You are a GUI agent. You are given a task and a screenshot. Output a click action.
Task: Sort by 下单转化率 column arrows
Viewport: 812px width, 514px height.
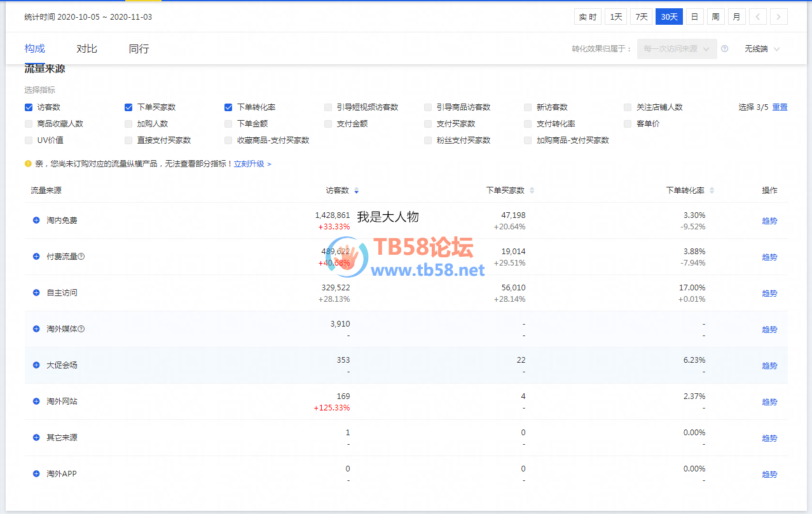pyautogui.click(x=712, y=191)
